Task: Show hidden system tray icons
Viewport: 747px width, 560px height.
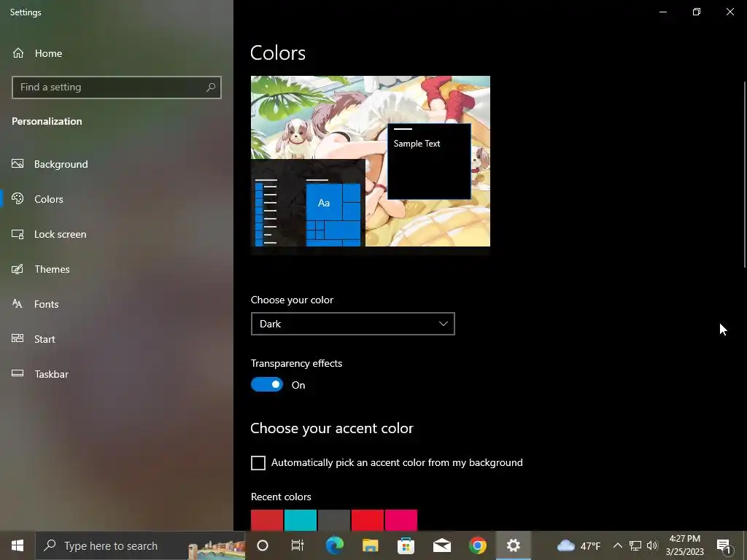Action: pos(617,545)
